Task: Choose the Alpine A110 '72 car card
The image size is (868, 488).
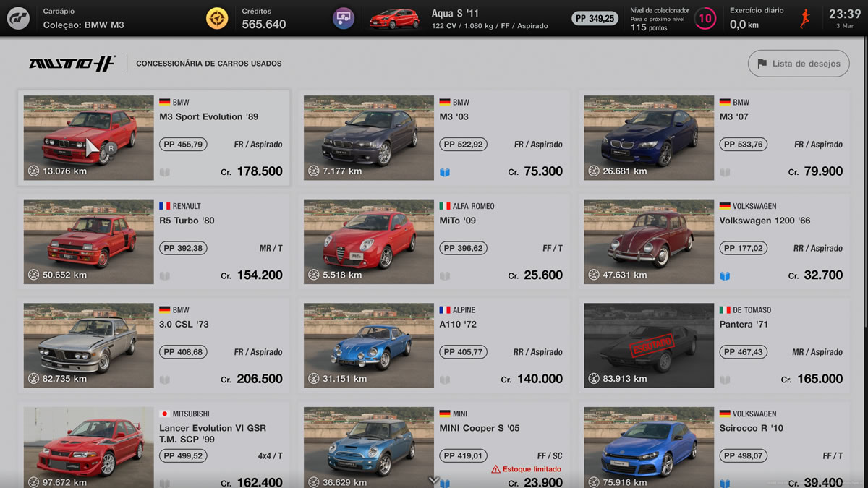Action: [434, 346]
